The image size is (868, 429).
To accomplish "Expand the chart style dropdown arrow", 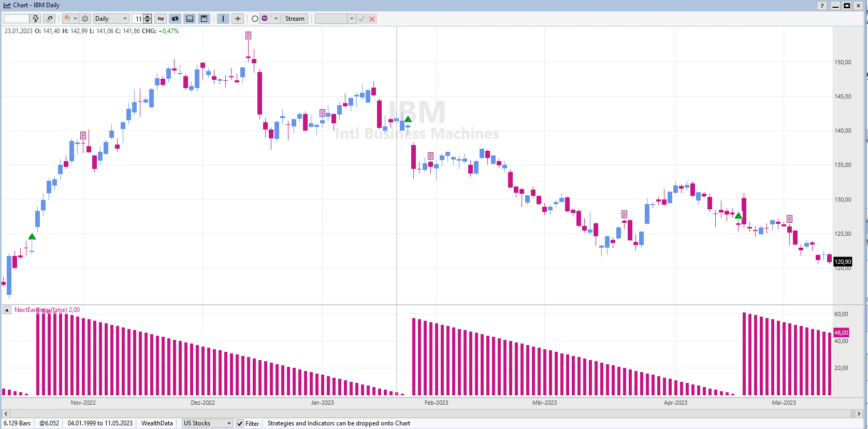I will 76,19.
